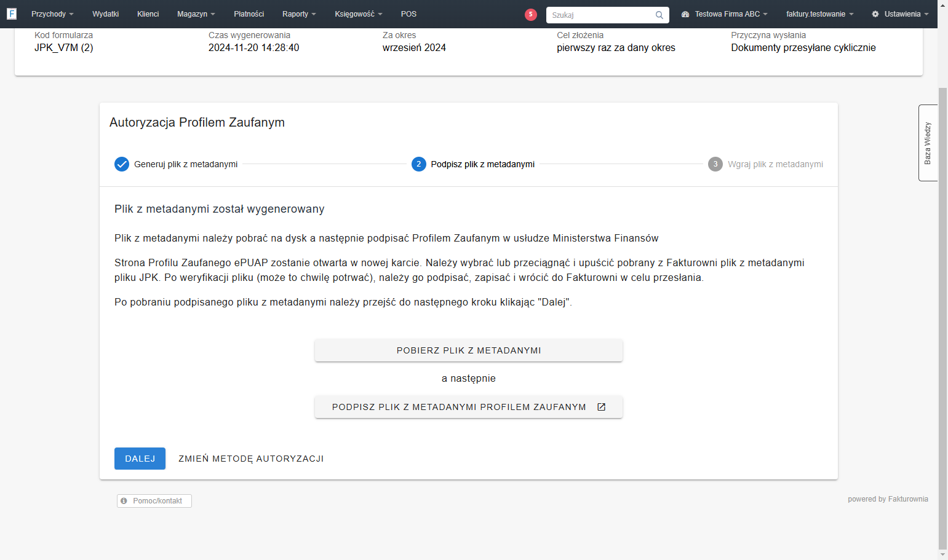Screen dimensions: 948x560
Task: Click the Autoryzacja Profilem Zaufanym heading
Action: coord(197,122)
